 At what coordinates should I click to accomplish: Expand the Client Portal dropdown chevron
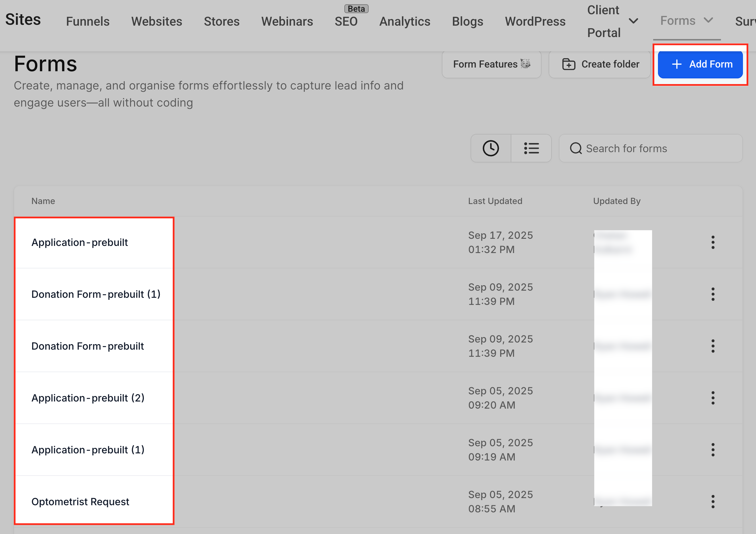coord(633,21)
